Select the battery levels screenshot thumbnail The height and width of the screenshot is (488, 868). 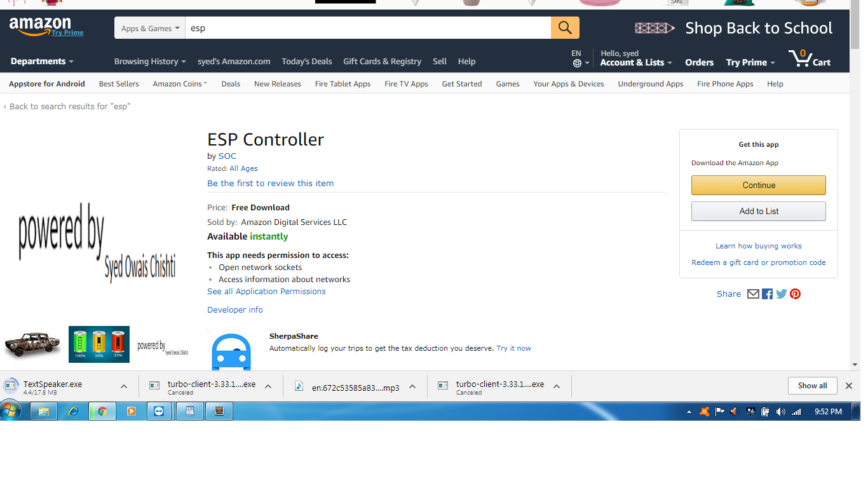(x=99, y=344)
